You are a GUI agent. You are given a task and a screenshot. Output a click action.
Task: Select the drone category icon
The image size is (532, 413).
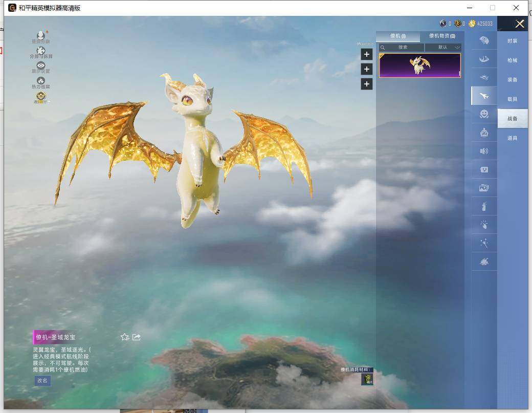484,77
